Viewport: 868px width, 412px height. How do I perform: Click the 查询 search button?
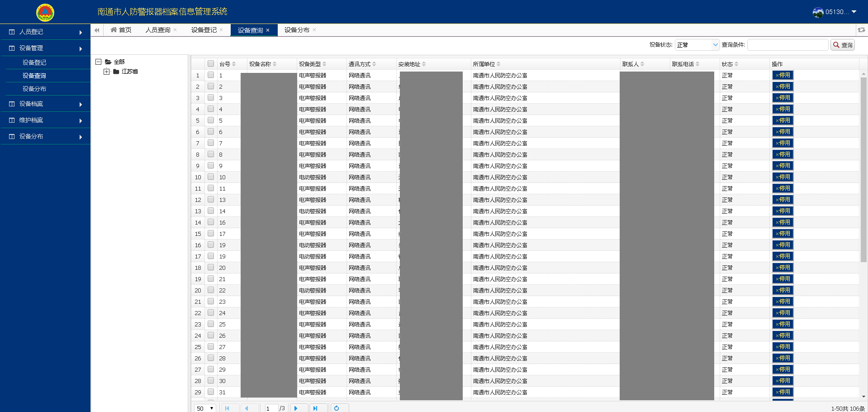click(843, 45)
